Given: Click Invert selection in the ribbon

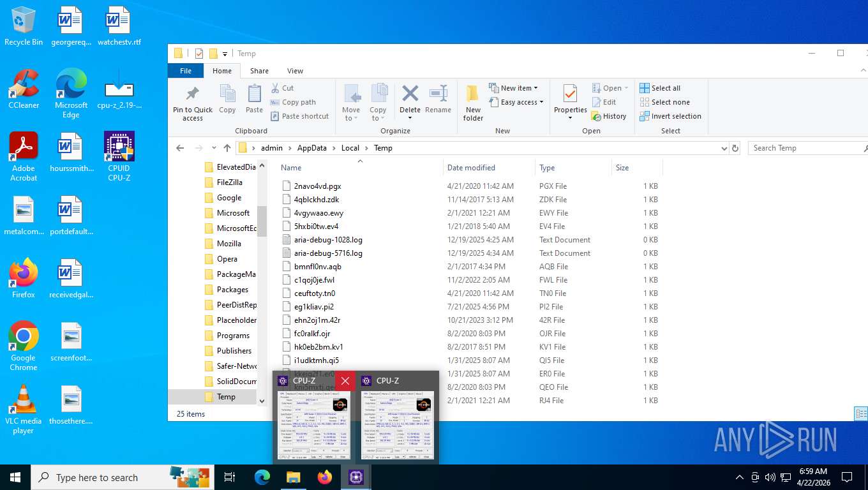Looking at the screenshot, I should (x=670, y=116).
